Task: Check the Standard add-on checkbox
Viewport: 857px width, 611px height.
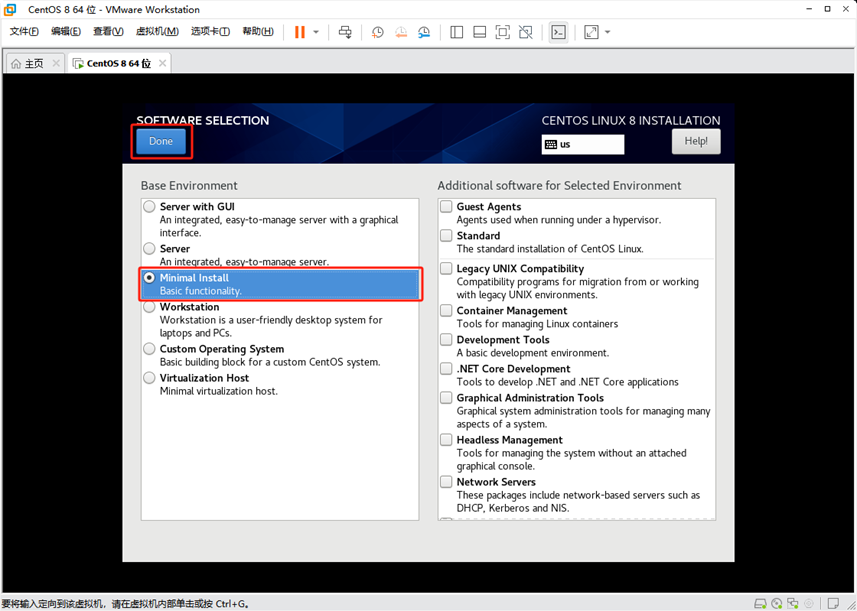Action: point(447,236)
